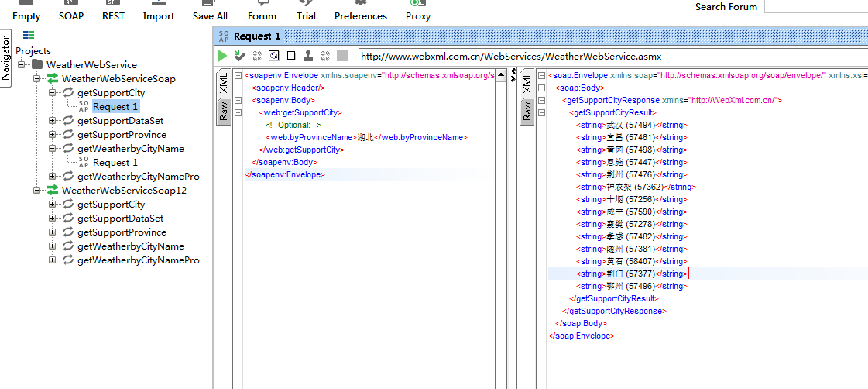Click the clone request stamp icon
Image resolution: width=868 pixels, height=389 pixels.
[x=308, y=56]
